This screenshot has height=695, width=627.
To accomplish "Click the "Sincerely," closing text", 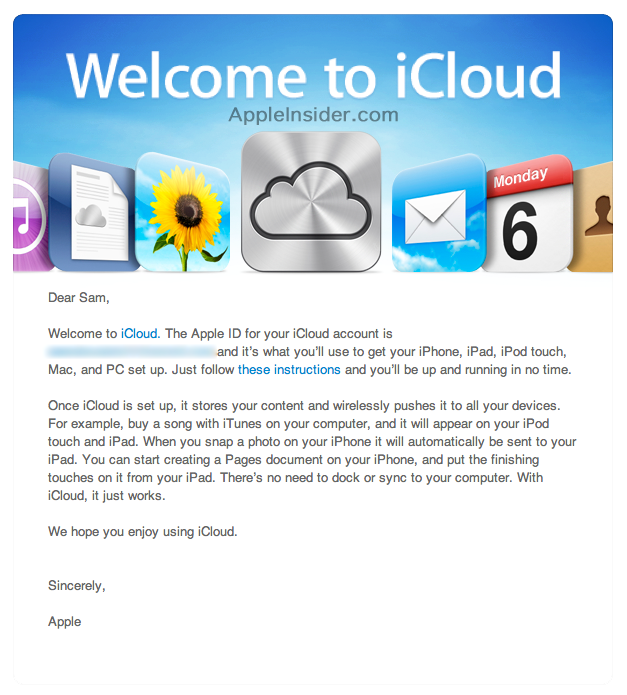I will [x=76, y=585].
